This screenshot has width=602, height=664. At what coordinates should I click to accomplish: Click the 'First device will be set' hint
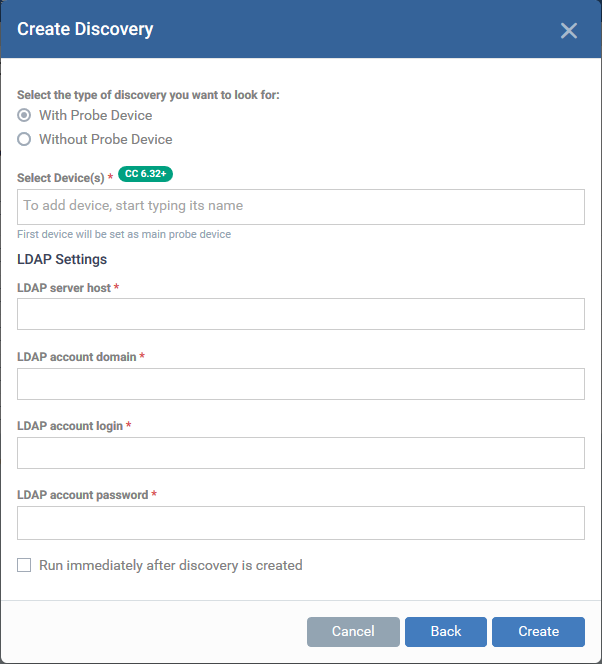(124, 234)
